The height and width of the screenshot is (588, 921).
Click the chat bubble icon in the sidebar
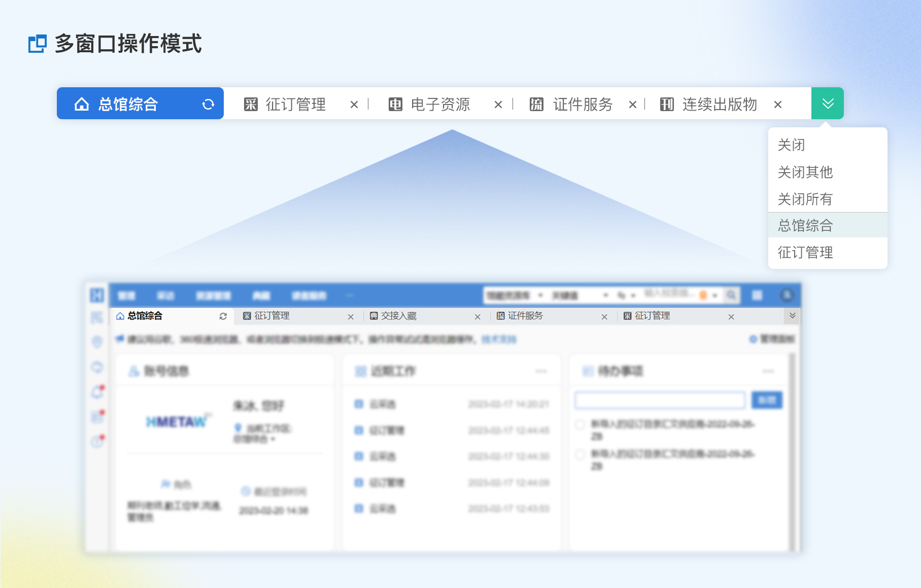[x=97, y=367]
